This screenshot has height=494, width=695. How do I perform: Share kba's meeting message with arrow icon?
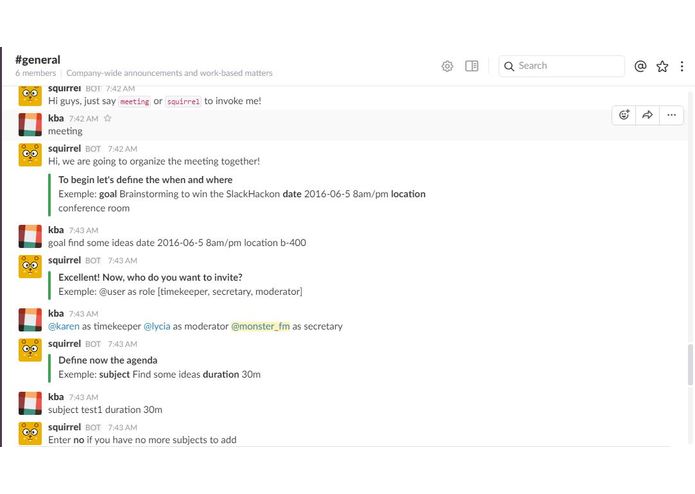pyautogui.click(x=648, y=115)
